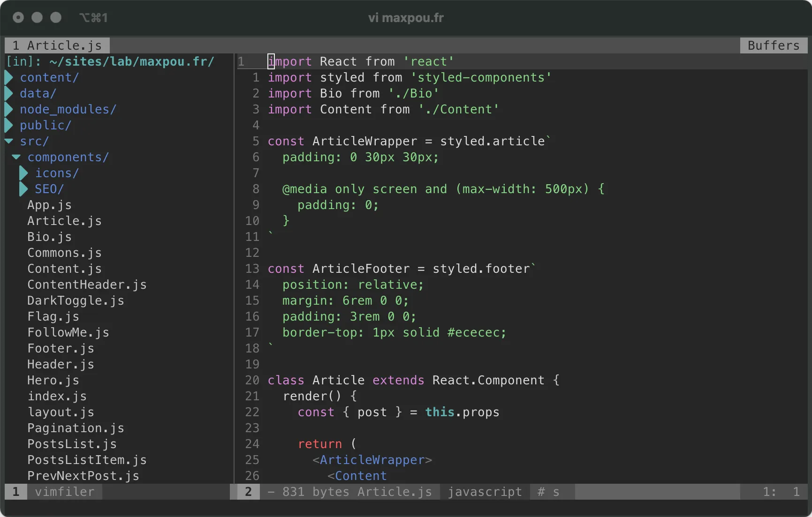Click '831 bytes Article.js' in status line
This screenshot has width=812, height=517.
[x=357, y=492]
